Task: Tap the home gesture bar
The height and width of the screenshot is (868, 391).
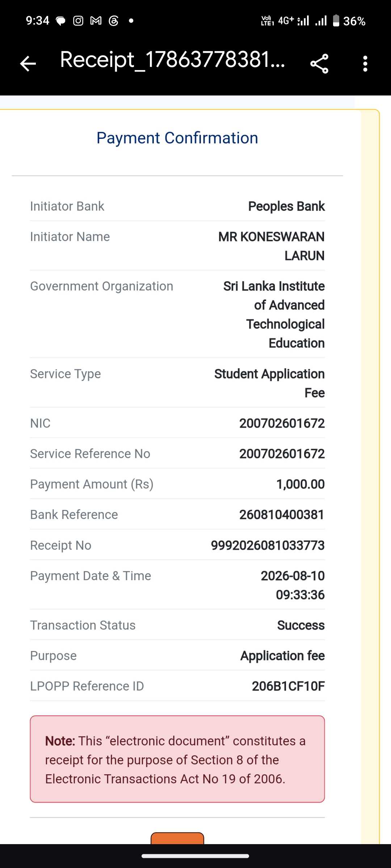Action: coord(195,856)
